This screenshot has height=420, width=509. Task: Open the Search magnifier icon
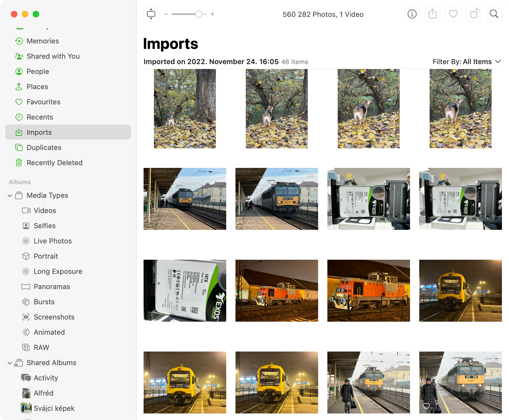pos(494,14)
